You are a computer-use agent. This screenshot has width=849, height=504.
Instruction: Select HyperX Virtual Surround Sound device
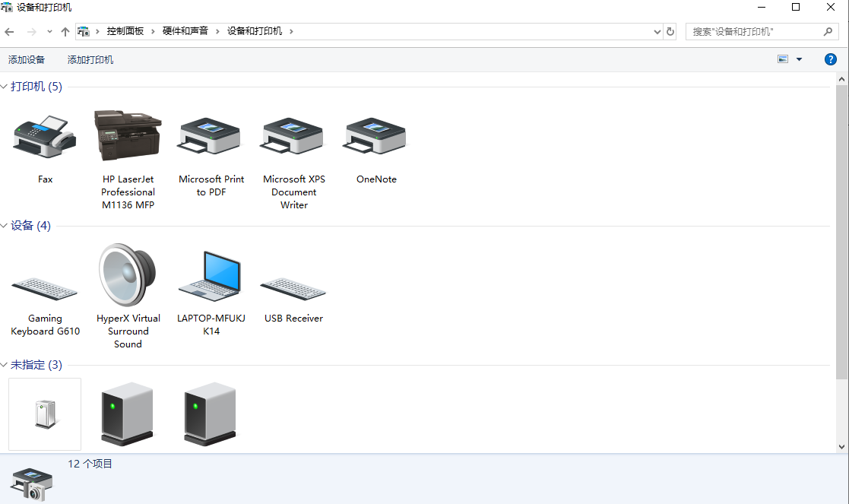[x=128, y=277]
